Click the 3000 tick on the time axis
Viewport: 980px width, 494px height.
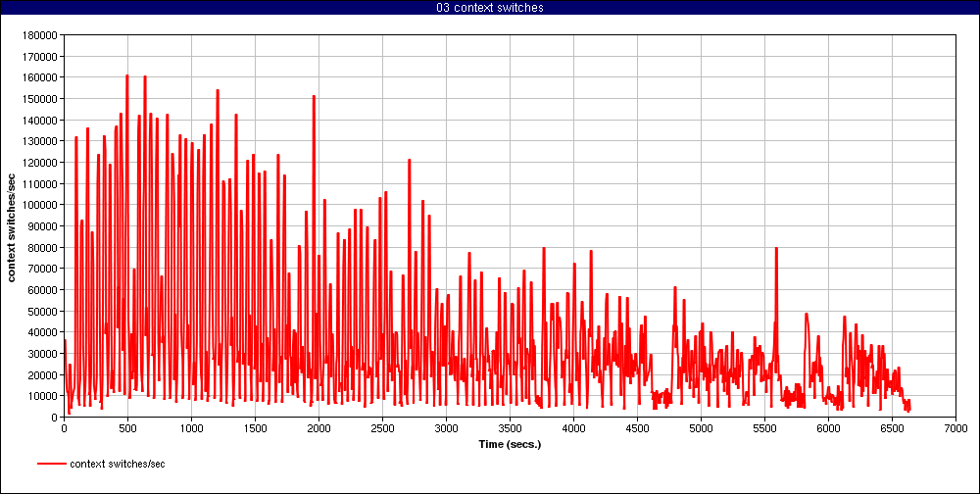pos(446,428)
